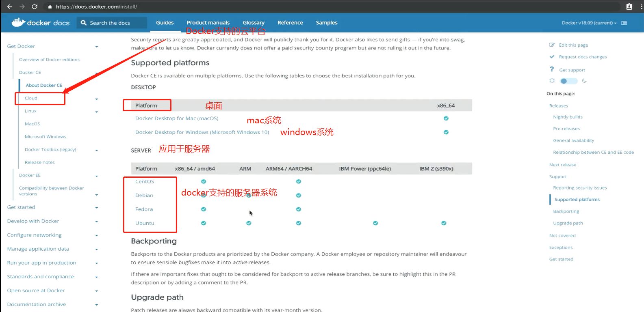Jump to Reporting security issues
The width and height of the screenshot is (644, 312).
580,188
